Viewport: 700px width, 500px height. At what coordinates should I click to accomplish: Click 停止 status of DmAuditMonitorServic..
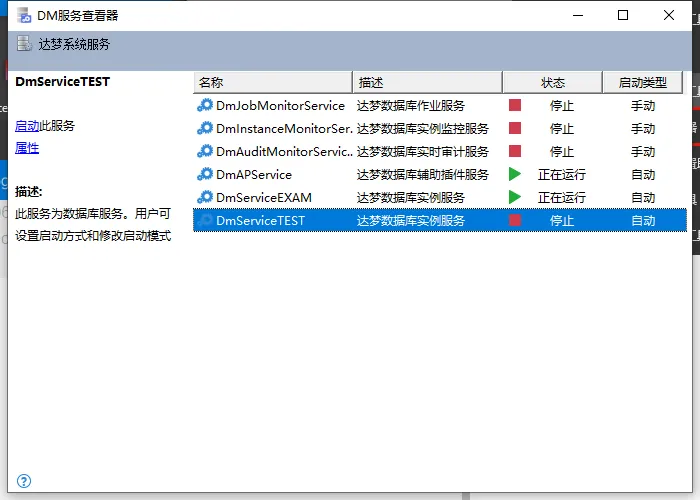(x=562, y=152)
